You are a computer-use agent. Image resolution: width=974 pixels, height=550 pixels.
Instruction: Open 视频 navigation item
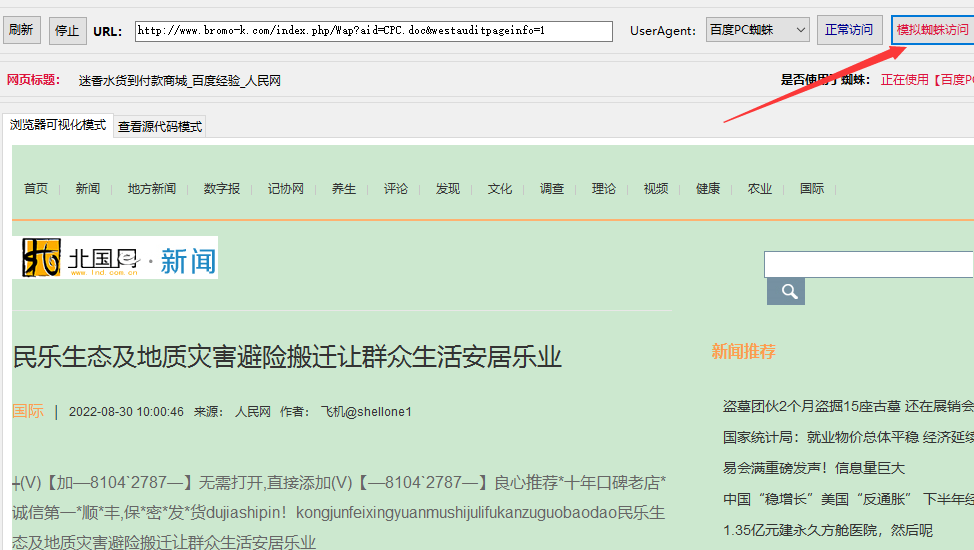pos(656,189)
